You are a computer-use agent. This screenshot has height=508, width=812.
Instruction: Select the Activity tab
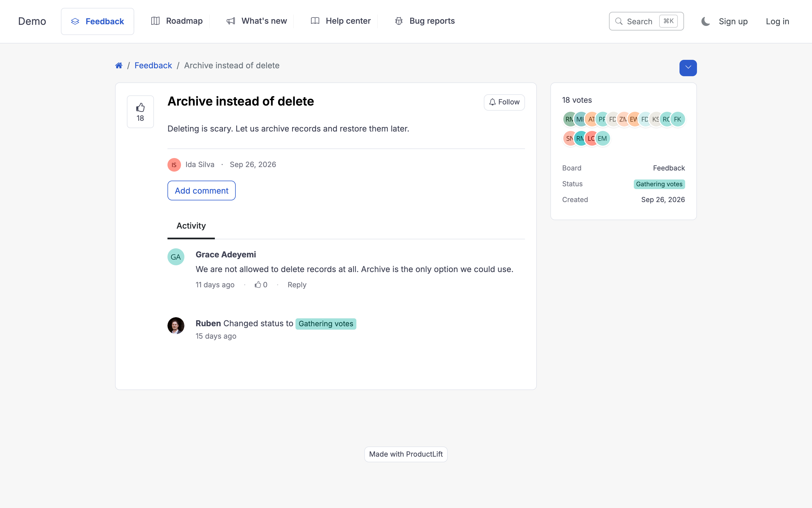pyautogui.click(x=191, y=226)
